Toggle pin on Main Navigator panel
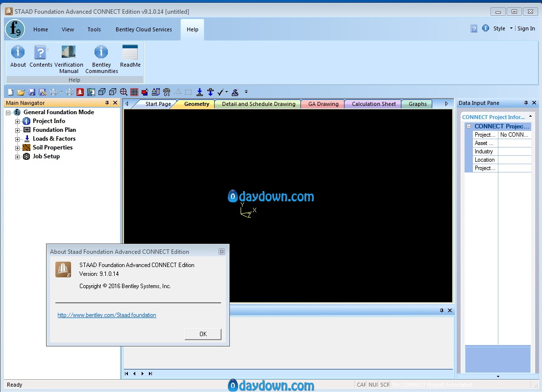Viewport: 542px width, 392px height. (107, 103)
